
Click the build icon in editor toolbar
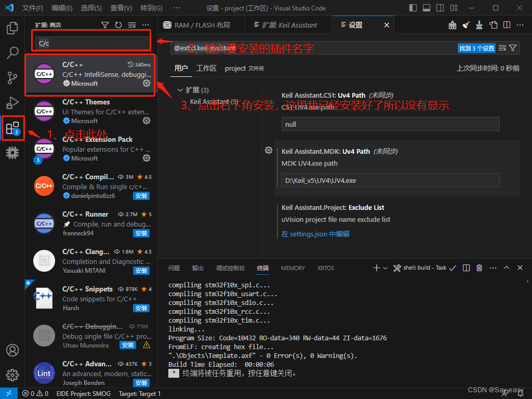(x=453, y=25)
